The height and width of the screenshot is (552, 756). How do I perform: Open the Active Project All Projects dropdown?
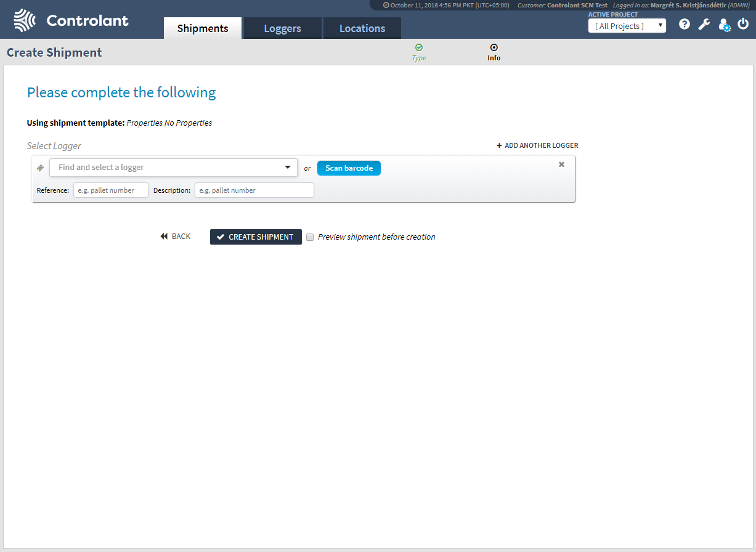coord(627,26)
